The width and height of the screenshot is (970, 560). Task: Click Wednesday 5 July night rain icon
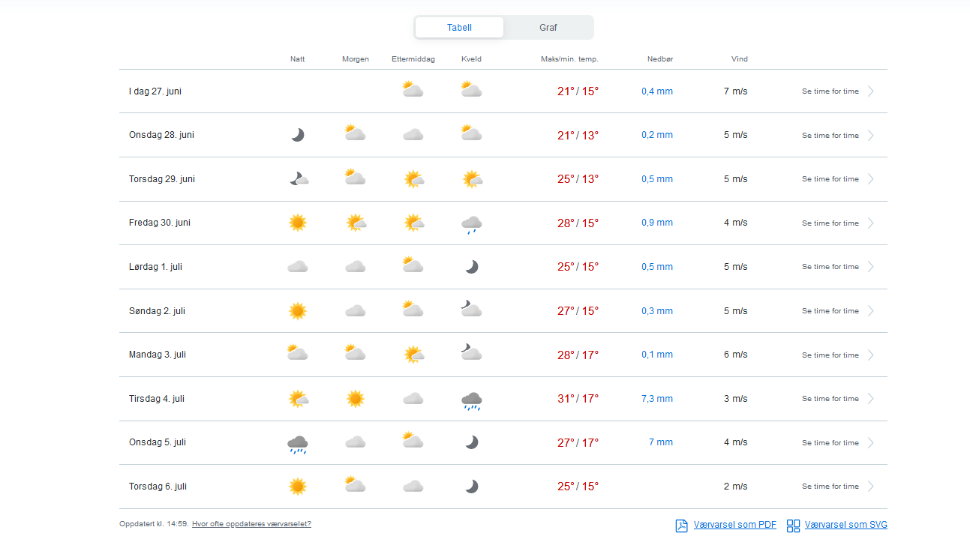(x=298, y=444)
